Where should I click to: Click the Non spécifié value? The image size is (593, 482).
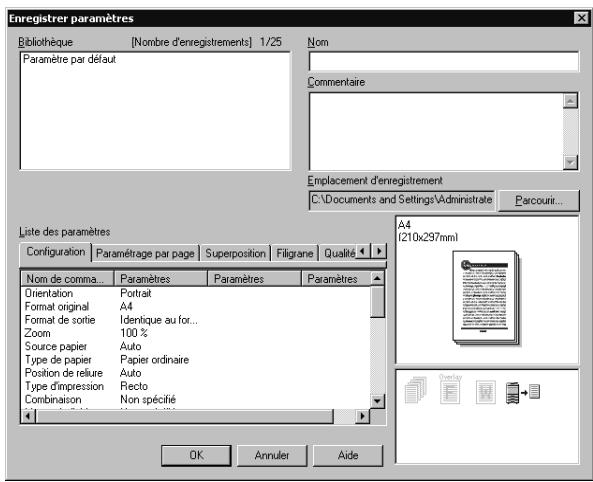(148, 400)
